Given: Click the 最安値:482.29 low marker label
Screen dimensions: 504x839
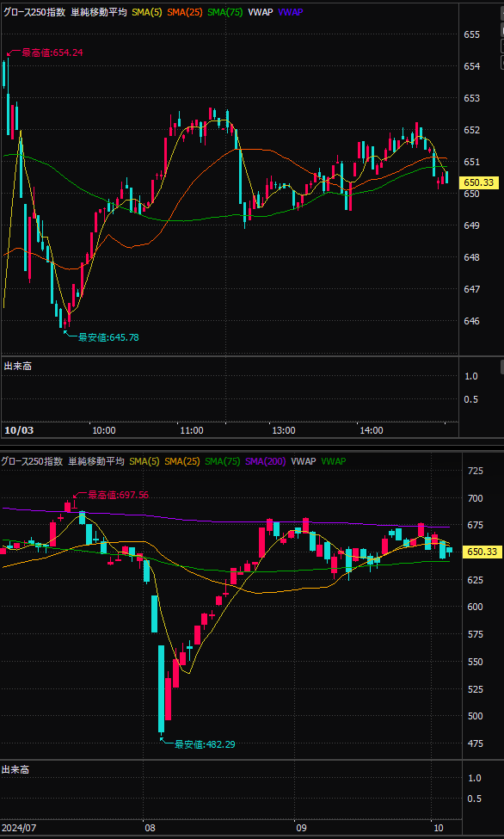Looking at the screenshot, I should (x=206, y=743).
